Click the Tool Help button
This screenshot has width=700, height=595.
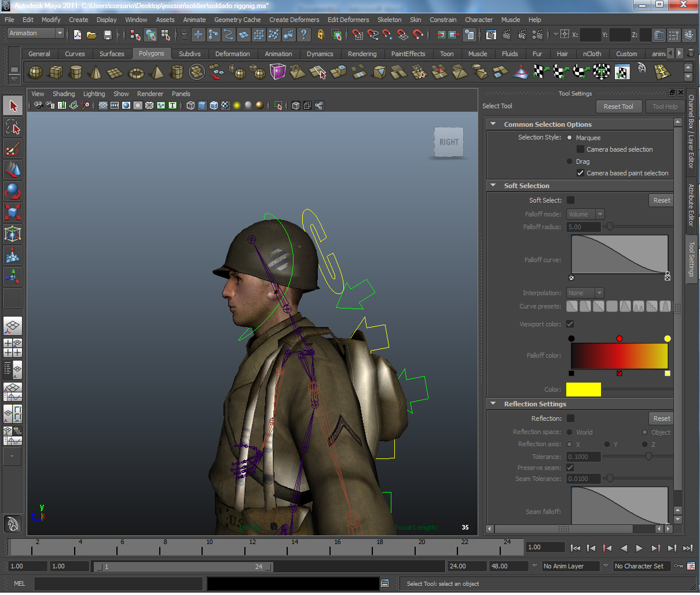pyautogui.click(x=665, y=106)
